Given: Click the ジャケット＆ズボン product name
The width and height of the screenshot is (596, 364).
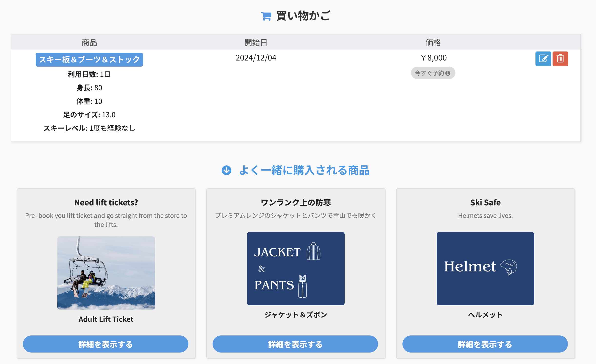Looking at the screenshot, I should point(296,315).
